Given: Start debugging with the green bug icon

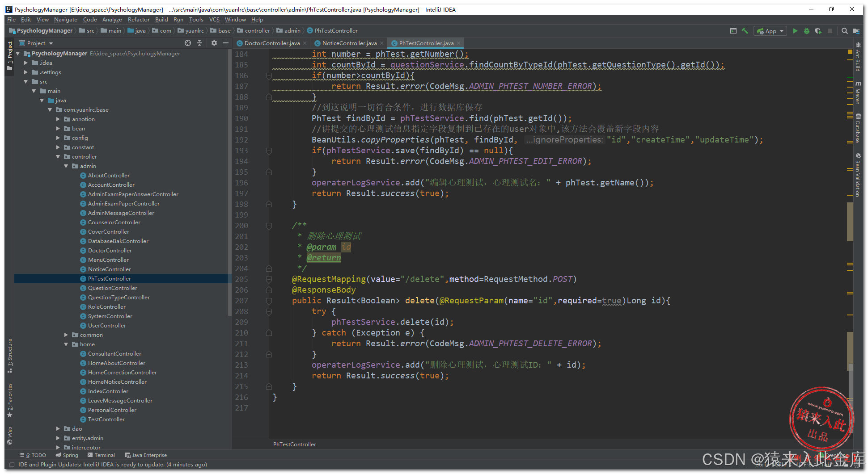Looking at the screenshot, I should click(x=807, y=31).
